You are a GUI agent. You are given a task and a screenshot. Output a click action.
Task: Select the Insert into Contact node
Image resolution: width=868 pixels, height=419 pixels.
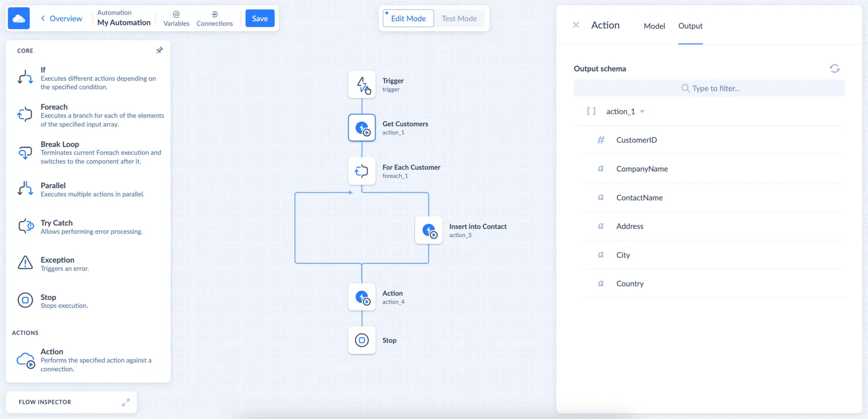(x=429, y=230)
